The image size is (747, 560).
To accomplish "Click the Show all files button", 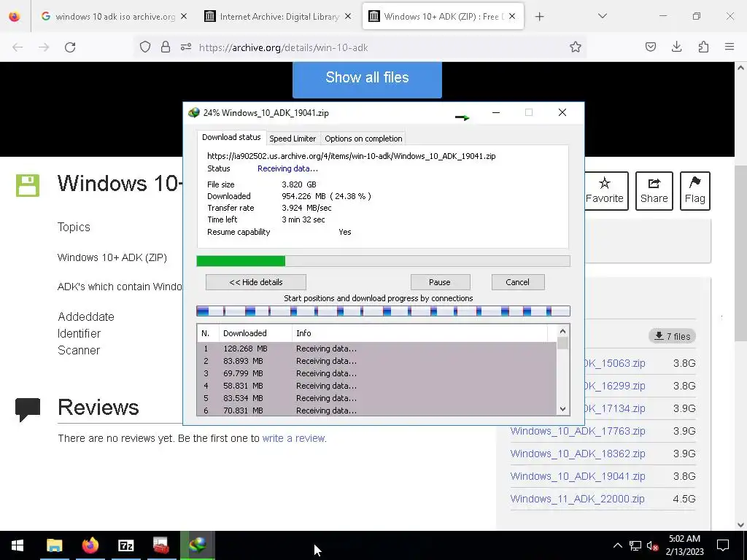I will point(367,79).
